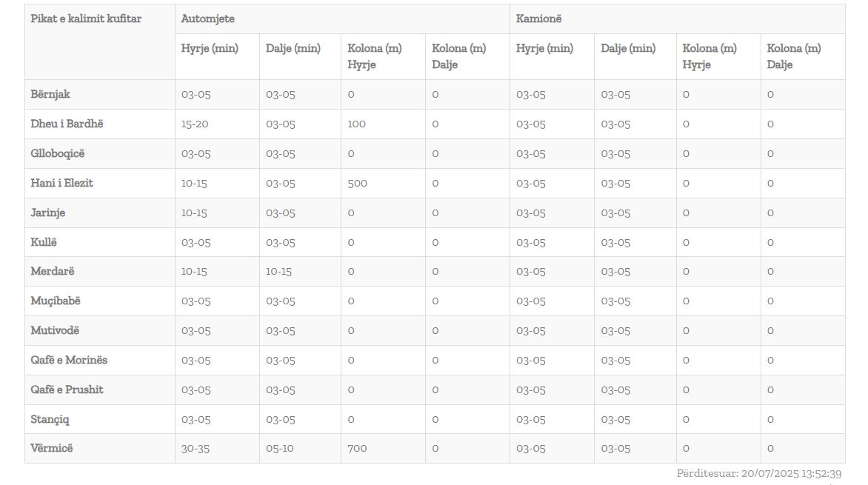Click the Merdarë row label
The height and width of the screenshot is (485, 868).
[x=52, y=271]
